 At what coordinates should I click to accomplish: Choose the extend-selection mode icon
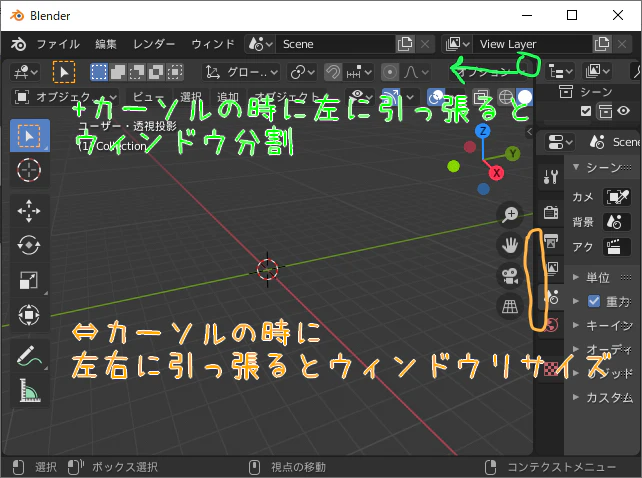(118, 72)
